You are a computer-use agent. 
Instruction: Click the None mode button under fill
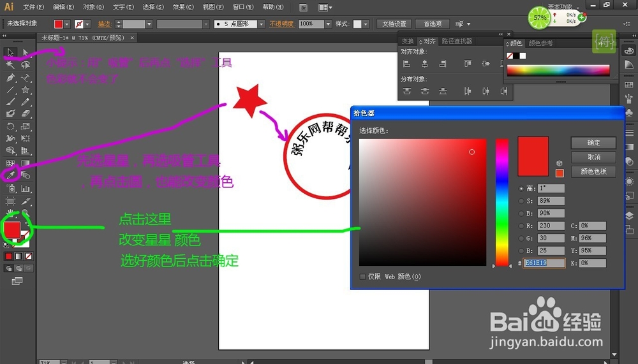pos(29,256)
